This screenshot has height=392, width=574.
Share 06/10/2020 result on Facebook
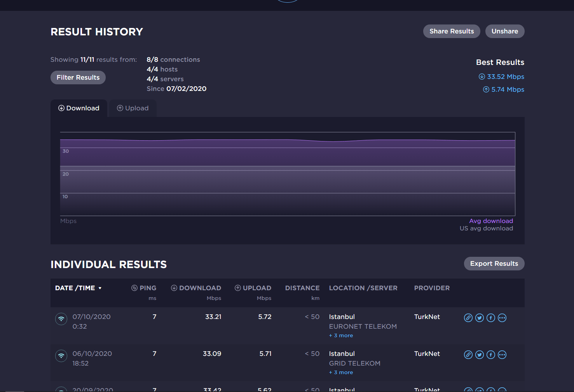point(491,355)
